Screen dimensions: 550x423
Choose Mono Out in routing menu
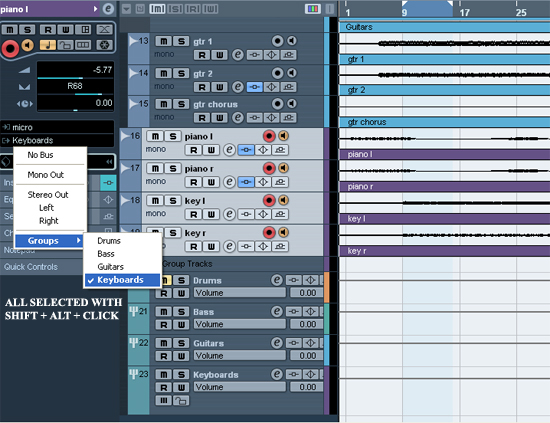(x=46, y=175)
